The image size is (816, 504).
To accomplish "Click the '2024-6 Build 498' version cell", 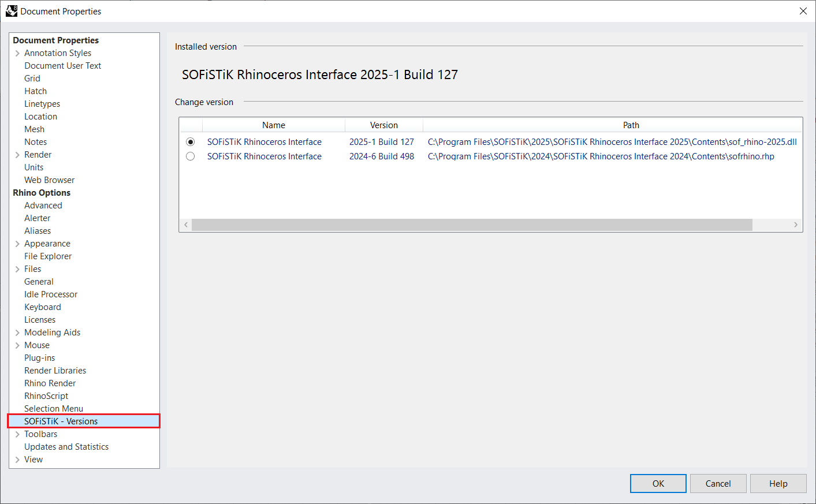I will (x=382, y=156).
